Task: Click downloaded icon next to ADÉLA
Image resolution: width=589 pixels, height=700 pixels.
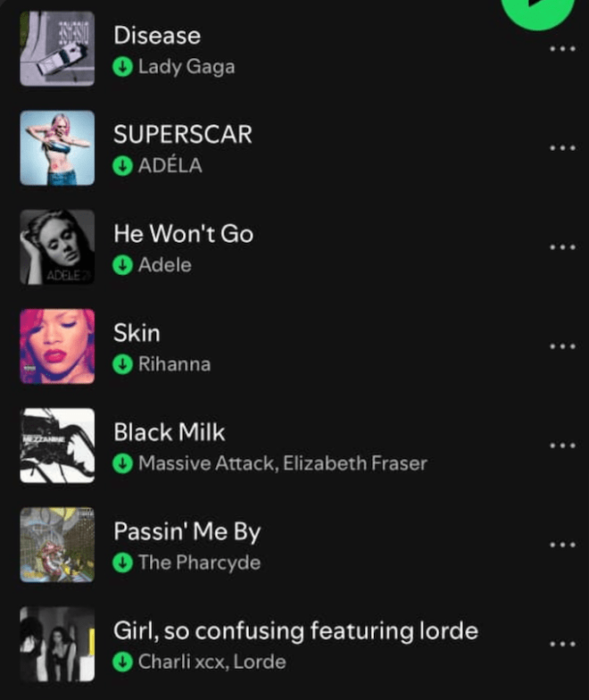Action: 123,166
